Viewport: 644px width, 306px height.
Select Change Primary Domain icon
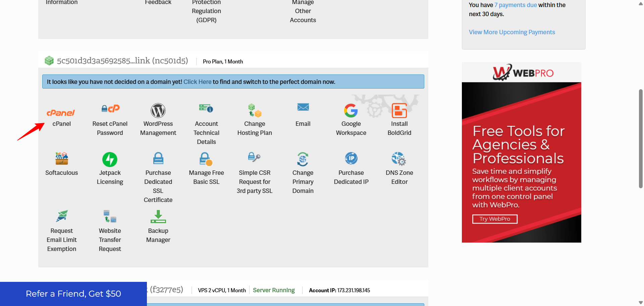303,159
